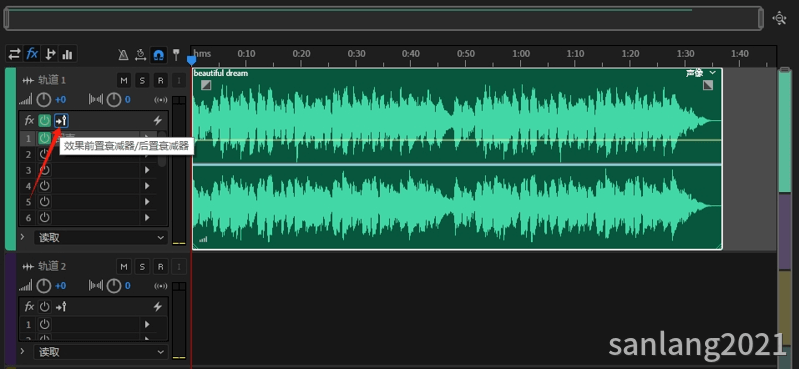Screen dimensions: 799x369
Task: Toggle power of effect slot 1 on 轨道 2
Action: point(45,324)
